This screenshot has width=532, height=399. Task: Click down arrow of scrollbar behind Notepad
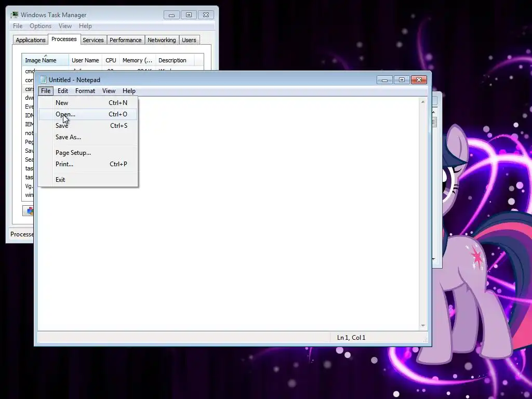tap(434, 259)
